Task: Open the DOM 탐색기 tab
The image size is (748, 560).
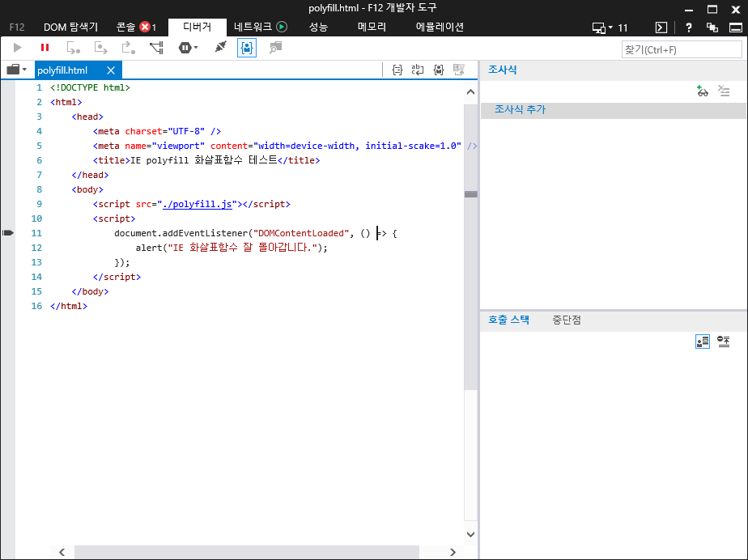Action: click(71, 28)
